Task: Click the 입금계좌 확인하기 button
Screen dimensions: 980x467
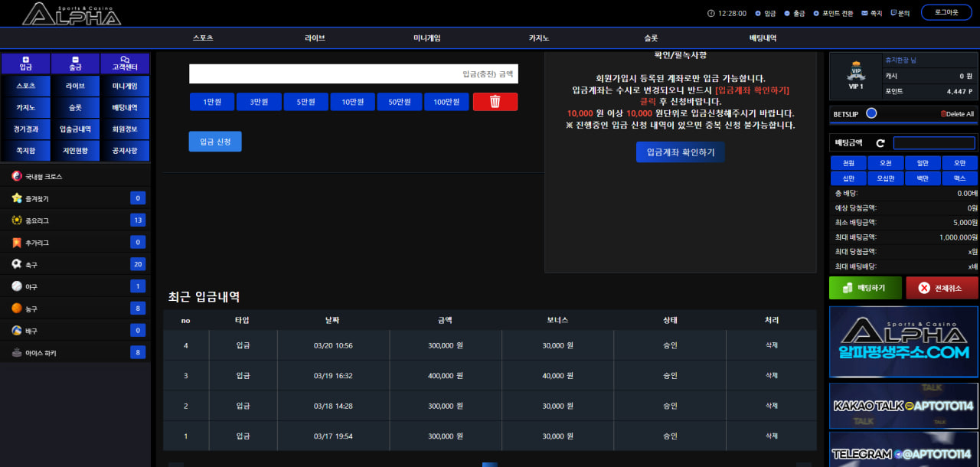Action: 680,152
